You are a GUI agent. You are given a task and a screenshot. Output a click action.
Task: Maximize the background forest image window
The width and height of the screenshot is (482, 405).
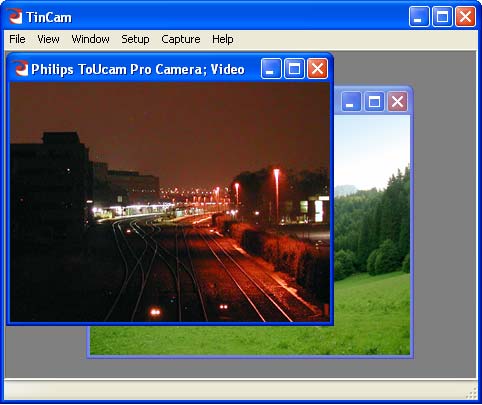[374, 102]
